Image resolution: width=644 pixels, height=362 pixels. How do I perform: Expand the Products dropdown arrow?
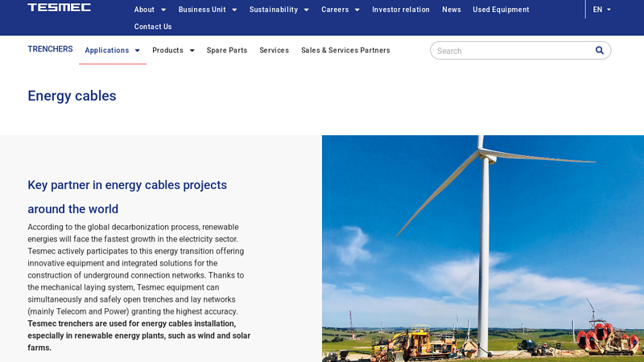[x=192, y=51]
